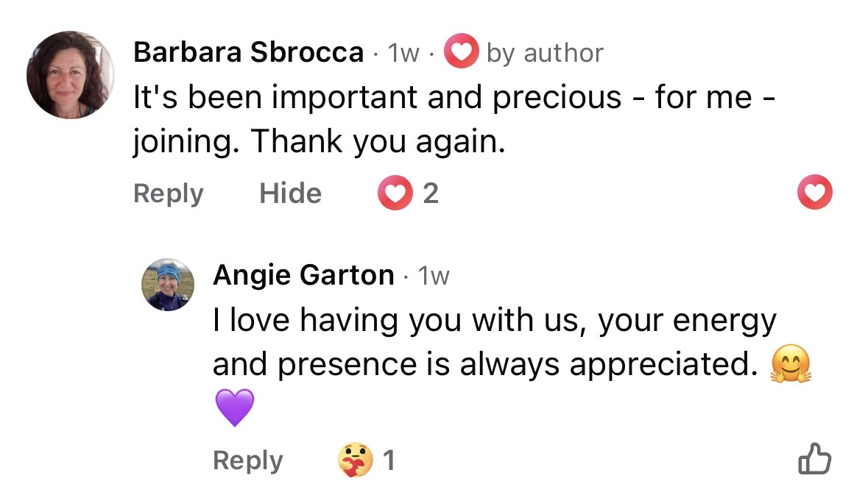
Task: Click the heart icon beside 'by author'
Action: pyautogui.click(x=461, y=52)
